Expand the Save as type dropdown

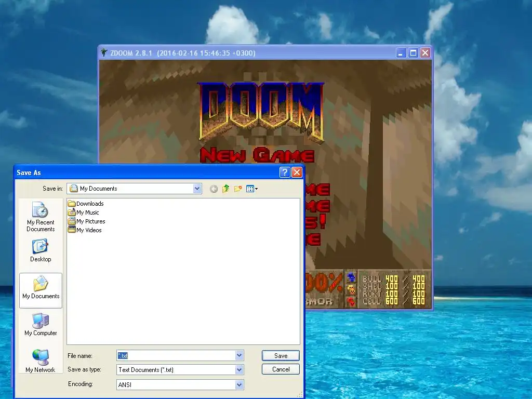(239, 370)
